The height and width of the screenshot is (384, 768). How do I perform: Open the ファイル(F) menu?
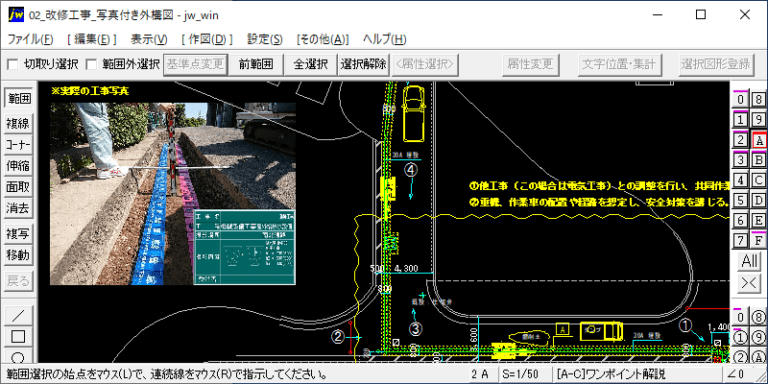click(x=30, y=40)
